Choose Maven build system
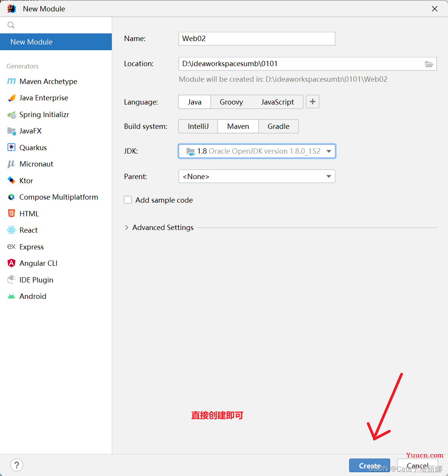The width and height of the screenshot is (448, 476). coord(238,126)
